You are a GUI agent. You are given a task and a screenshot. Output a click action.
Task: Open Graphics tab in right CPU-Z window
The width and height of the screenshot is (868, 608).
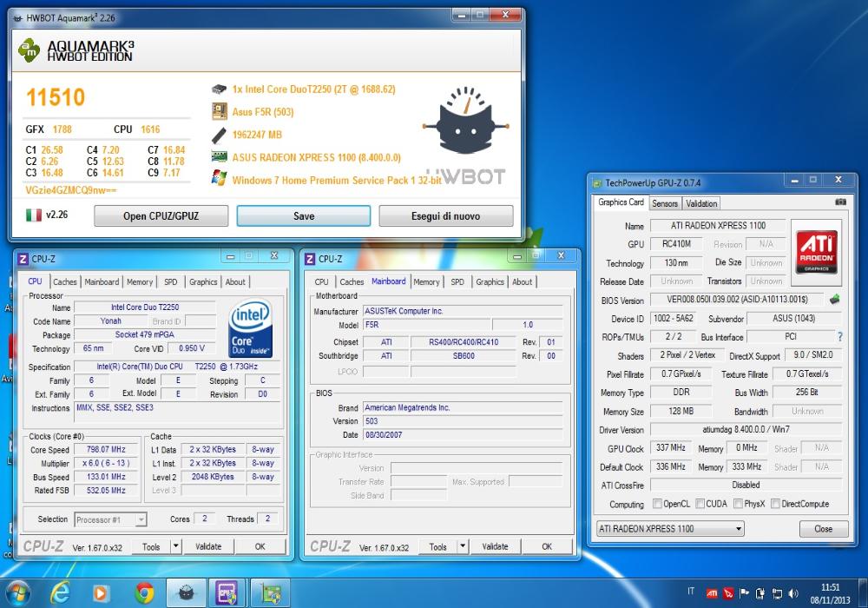(490, 281)
